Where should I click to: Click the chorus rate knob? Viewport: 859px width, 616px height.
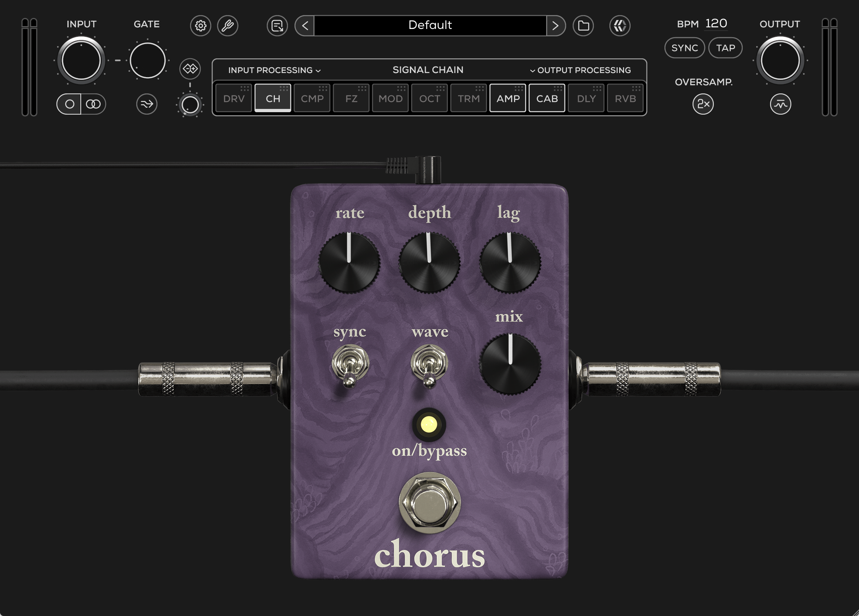pyautogui.click(x=349, y=262)
